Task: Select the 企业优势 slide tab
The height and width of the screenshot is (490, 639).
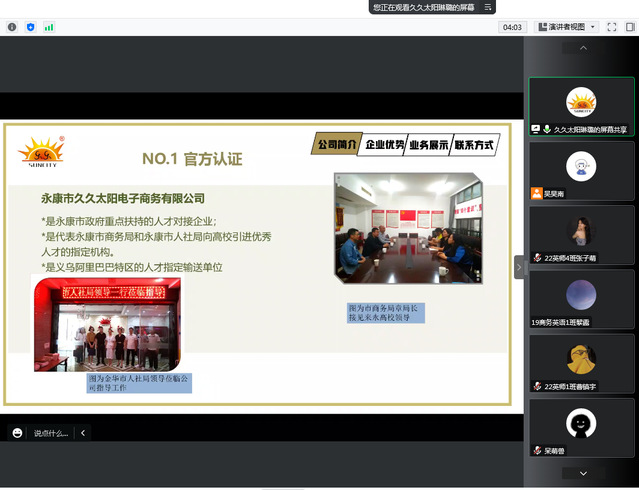Action: coord(384,144)
